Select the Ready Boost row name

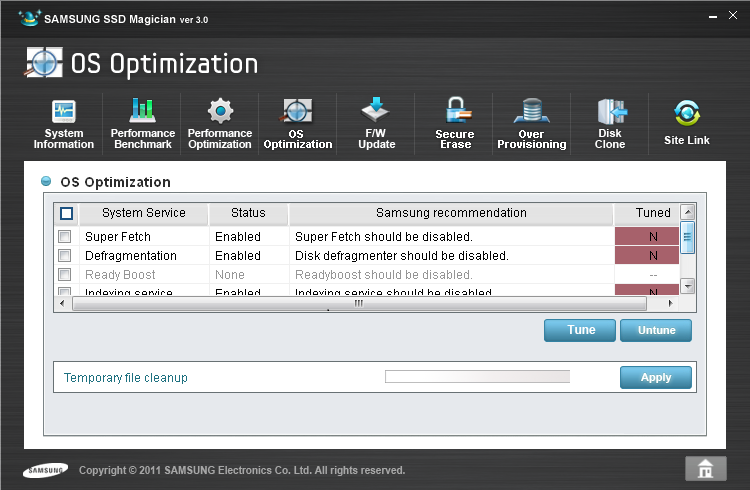(120, 275)
